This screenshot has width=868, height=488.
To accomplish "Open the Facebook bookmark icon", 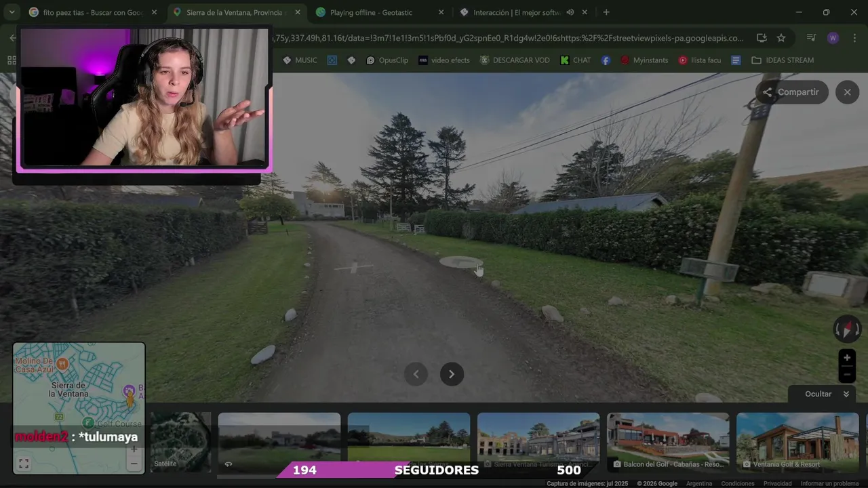I will pos(606,60).
